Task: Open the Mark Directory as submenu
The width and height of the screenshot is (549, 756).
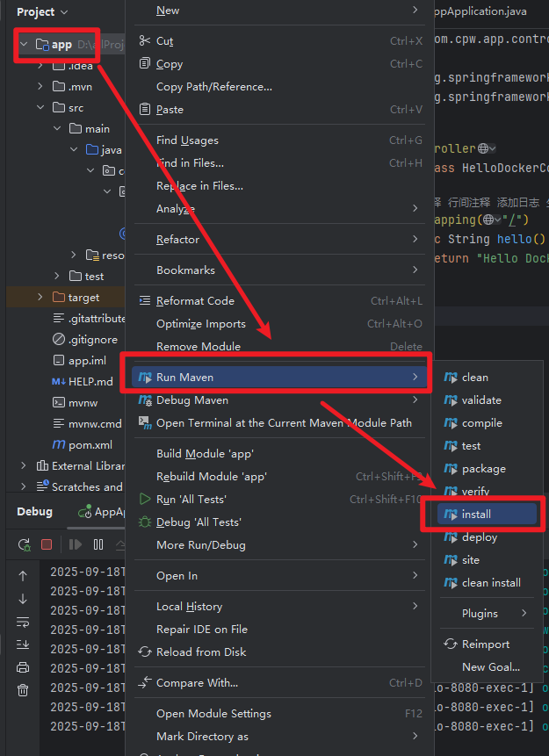Action: (280, 736)
